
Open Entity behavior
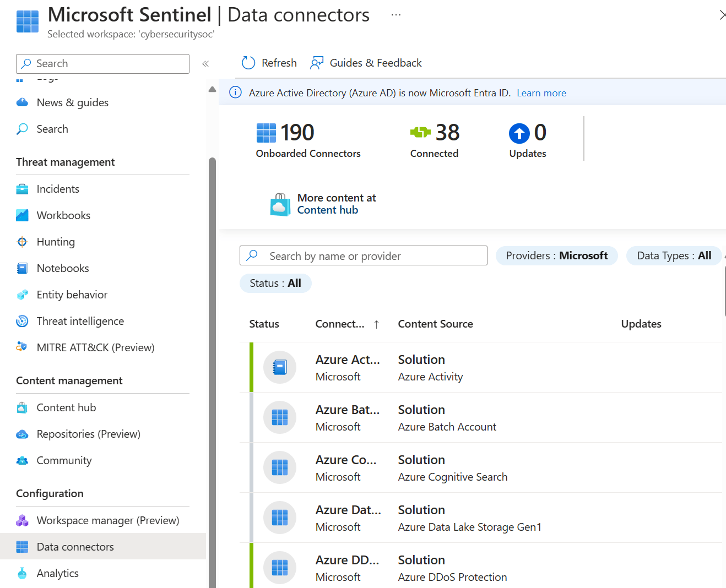click(71, 294)
